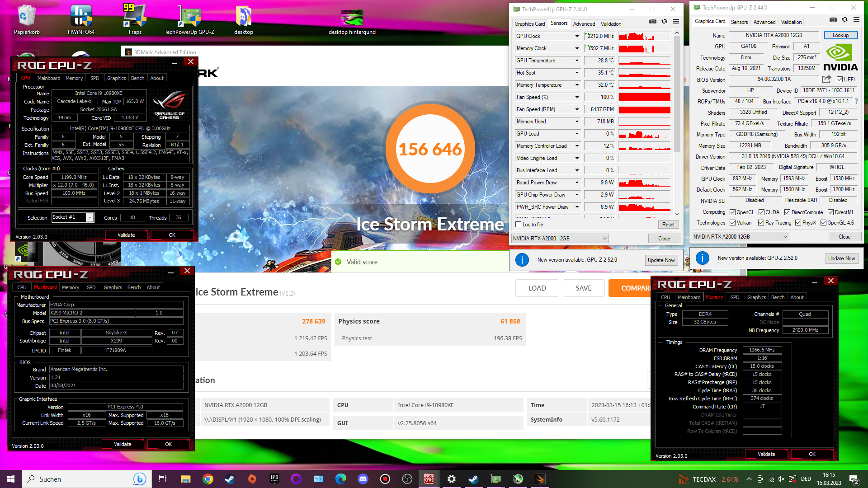Viewport: 868px width, 488px height.
Task: Toggle CUDA checkbox
Action: coord(761,212)
